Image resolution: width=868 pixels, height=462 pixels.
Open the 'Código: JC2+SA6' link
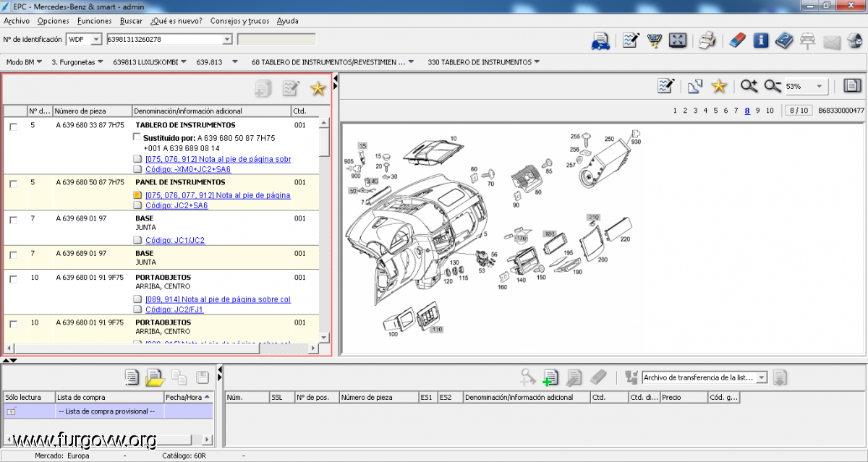pos(176,205)
